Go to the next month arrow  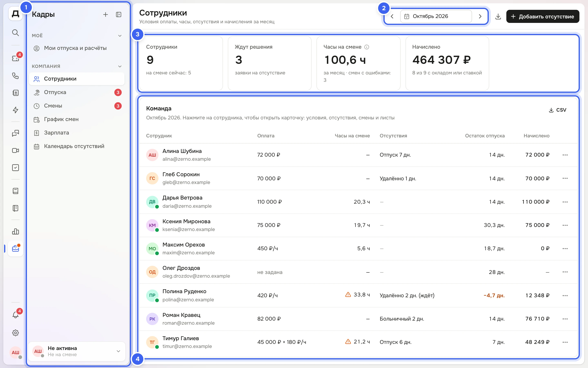click(x=480, y=16)
